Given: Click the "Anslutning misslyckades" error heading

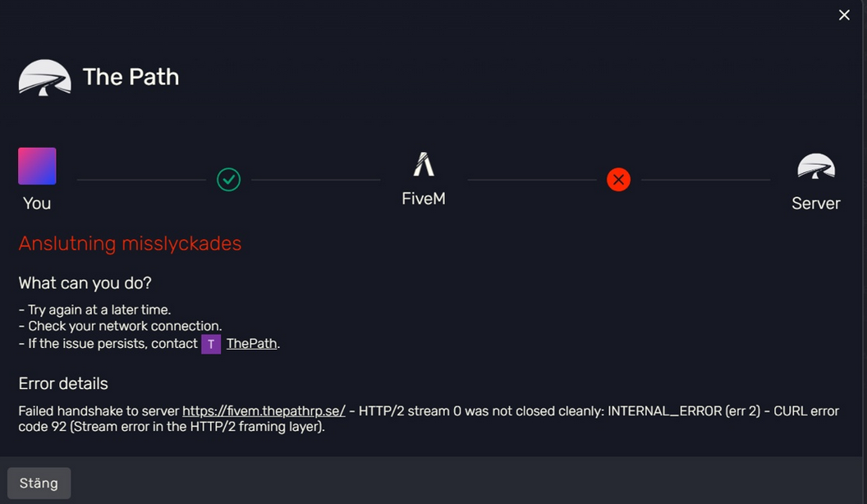Looking at the screenshot, I should point(130,244).
